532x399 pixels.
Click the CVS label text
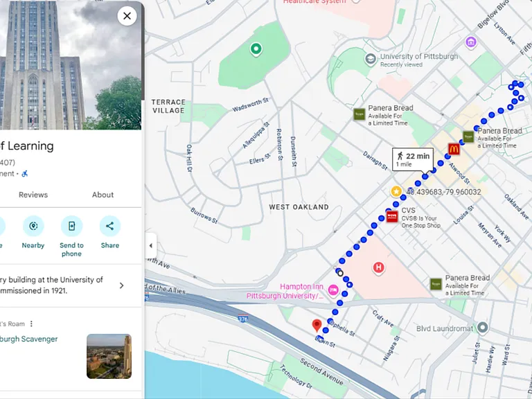[x=408, y=211]
